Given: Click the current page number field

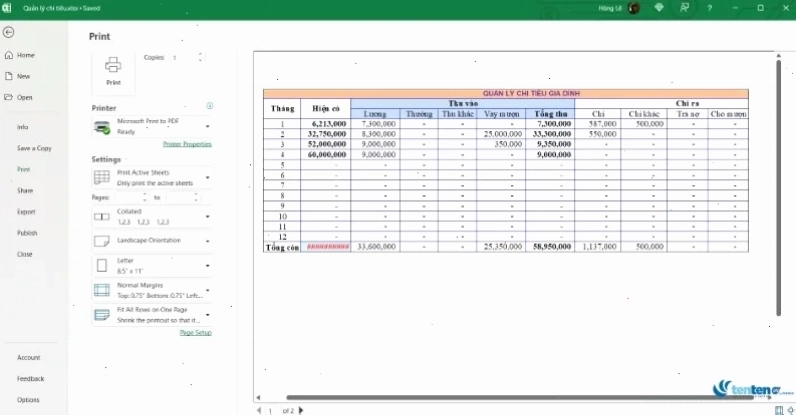Looking at the screenshot, I should coord(271,410).
